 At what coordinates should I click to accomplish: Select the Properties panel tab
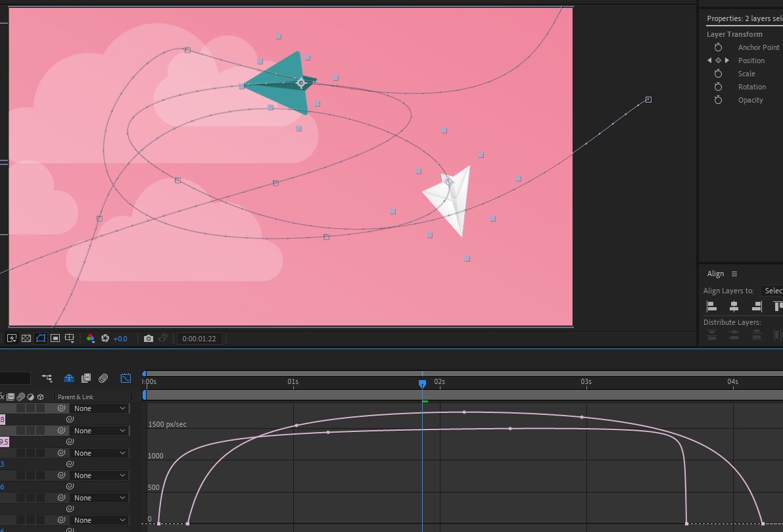click(x=745, y=18)
